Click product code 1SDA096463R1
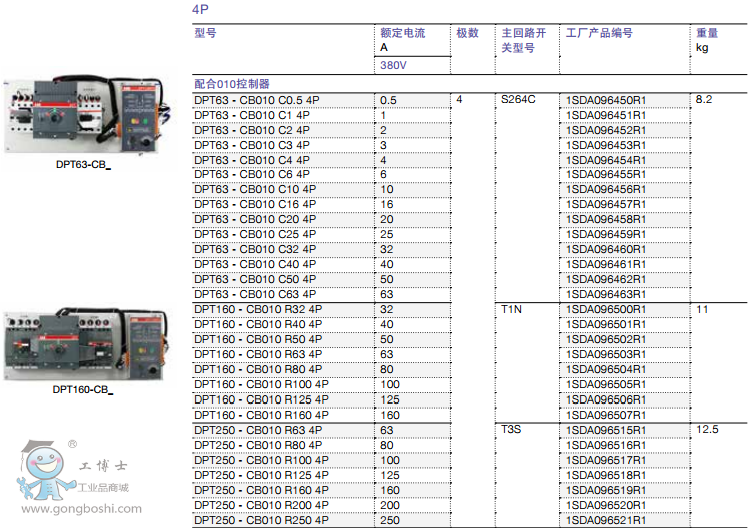The height and width of the screenshot is (528, 748). pyautogui.click(x=606, y=294)
